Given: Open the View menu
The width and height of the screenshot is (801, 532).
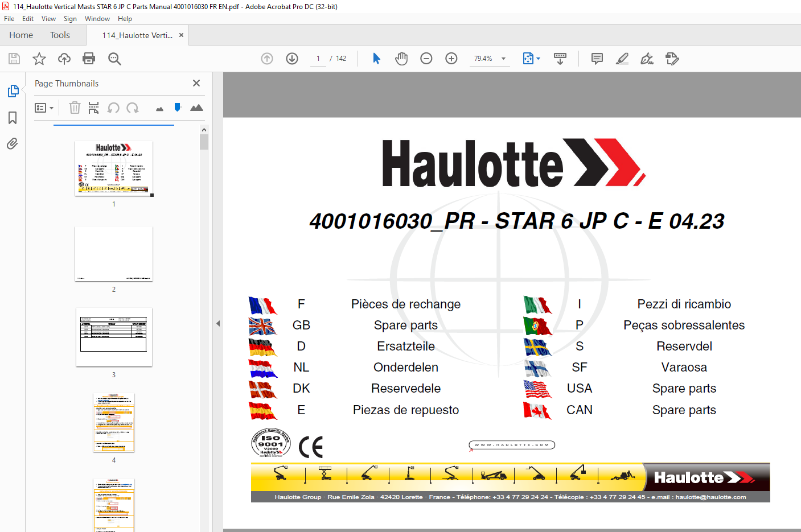Looking at the screenshot, I should [48, 19].
